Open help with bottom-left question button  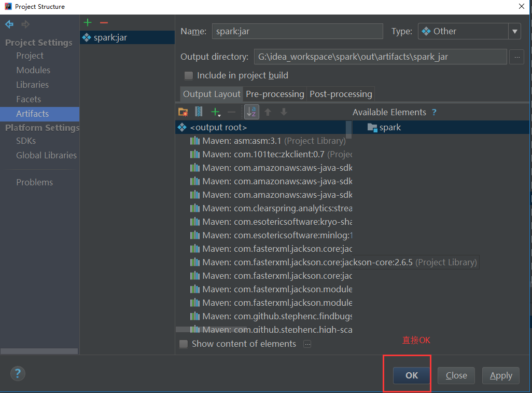(18, 374)
